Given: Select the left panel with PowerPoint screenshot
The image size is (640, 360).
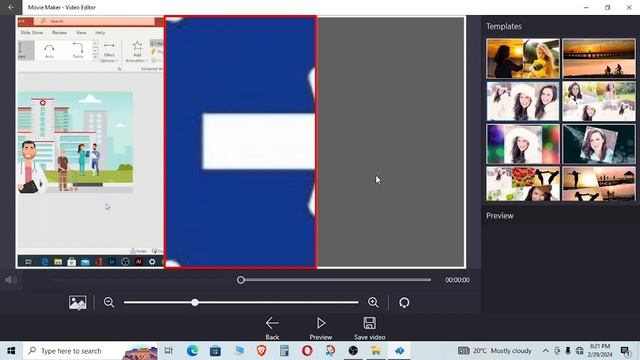Looking at the screenshot, I should pyautogui.click(x=90, y=142).
